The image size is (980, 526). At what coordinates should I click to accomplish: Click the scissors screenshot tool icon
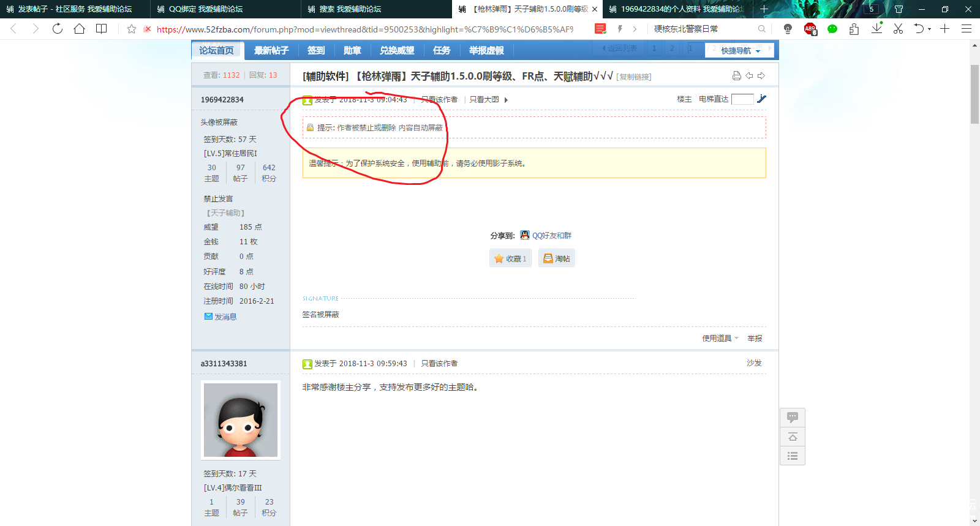click(x=898, y=29)
